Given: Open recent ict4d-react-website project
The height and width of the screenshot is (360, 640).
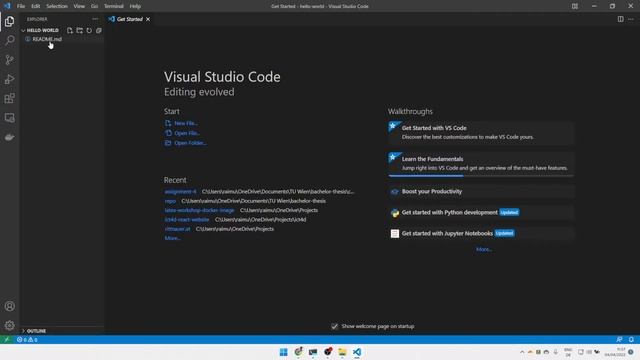Looking at the screenshot, I should pos(187,220).
